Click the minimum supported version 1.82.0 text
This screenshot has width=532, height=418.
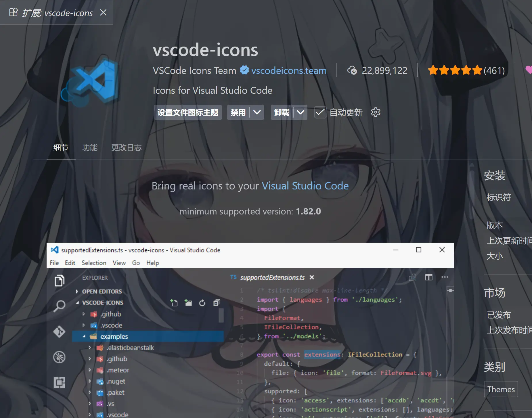250,212
